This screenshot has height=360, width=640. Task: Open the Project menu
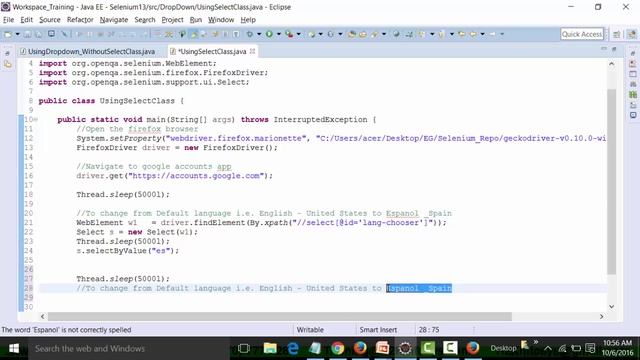[172, 20]
